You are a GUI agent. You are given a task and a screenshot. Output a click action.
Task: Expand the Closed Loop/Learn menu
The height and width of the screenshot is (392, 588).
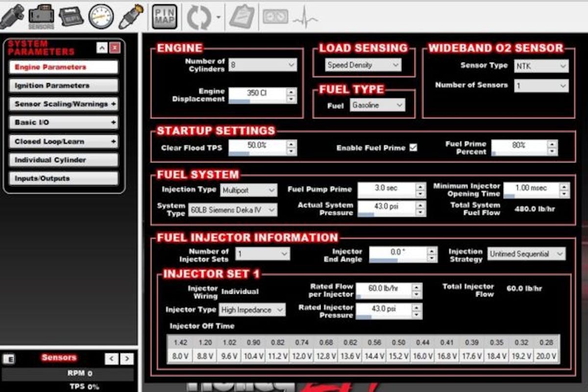[63, 141]
